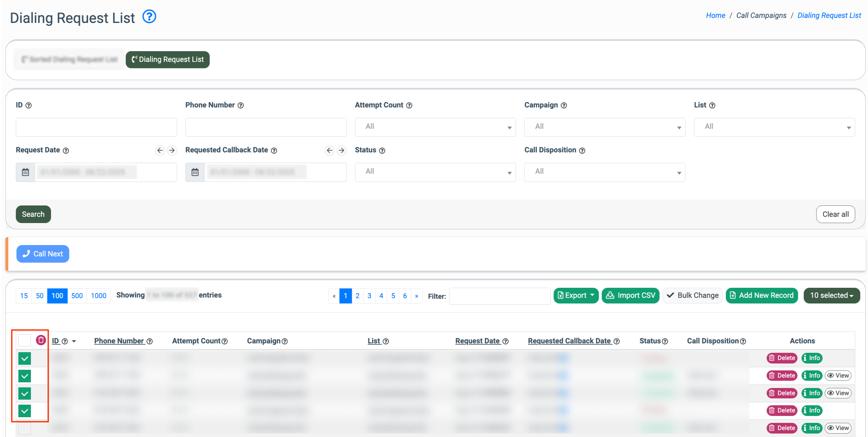The height and width of the screenshot is (437, 868).
Task: Show 50 entries per page
Action: [x=40, y=296]
